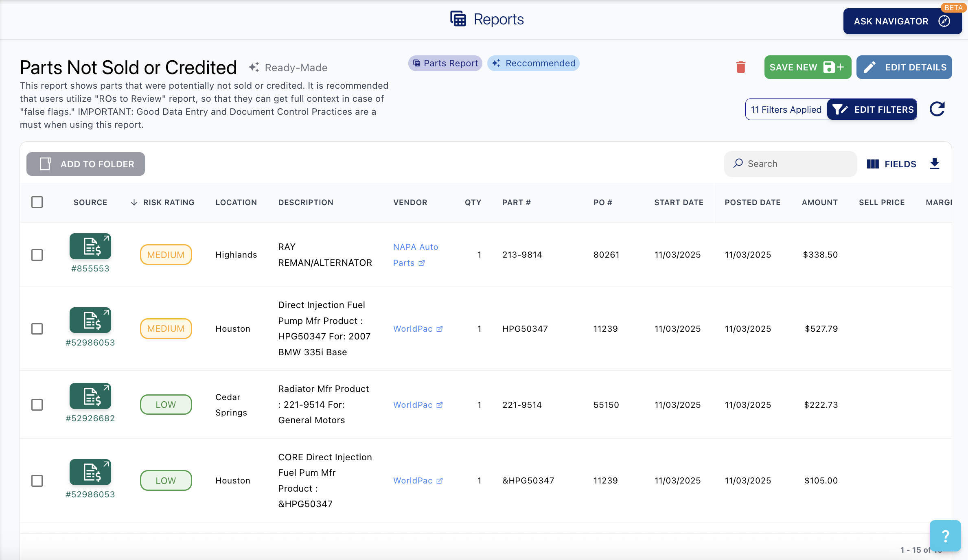Screen dimensions: 968x560
Task: Refresh the report with the reload icon
Action: 937,109
